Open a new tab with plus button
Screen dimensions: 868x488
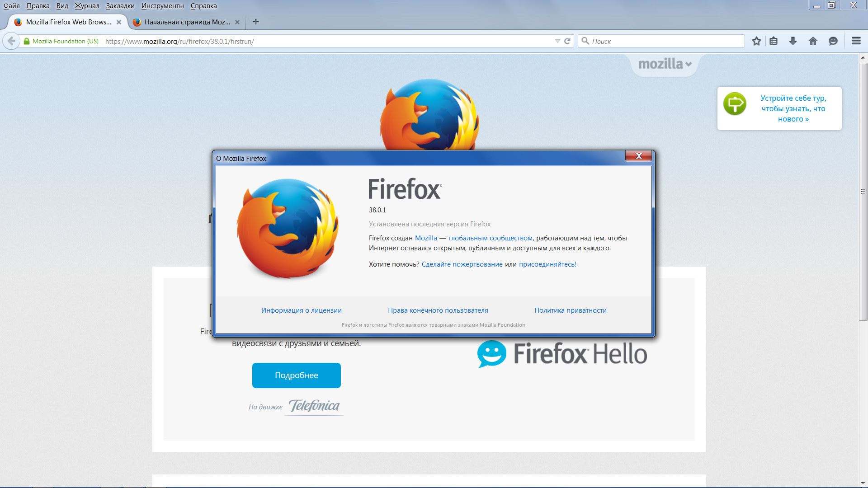pos(256,22)
